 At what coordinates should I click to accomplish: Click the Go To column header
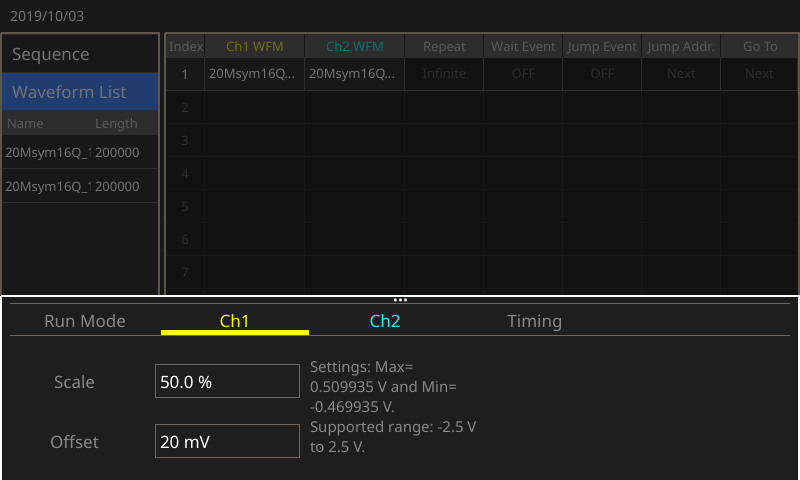(x=760, y=46)
